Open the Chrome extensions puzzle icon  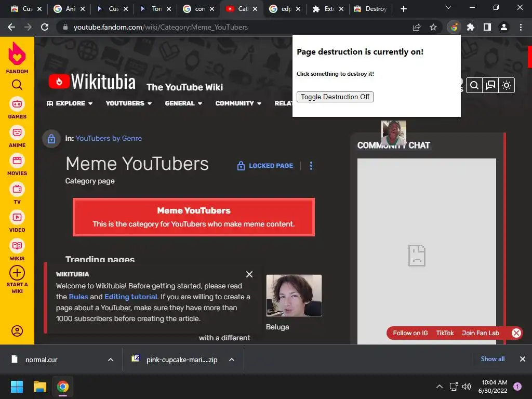(x=471, y=27)
